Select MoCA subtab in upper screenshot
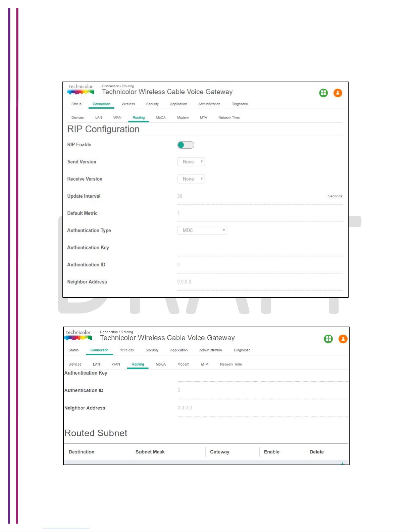The width and height of the screenshot is (411, 532). [x=161, y=117]
